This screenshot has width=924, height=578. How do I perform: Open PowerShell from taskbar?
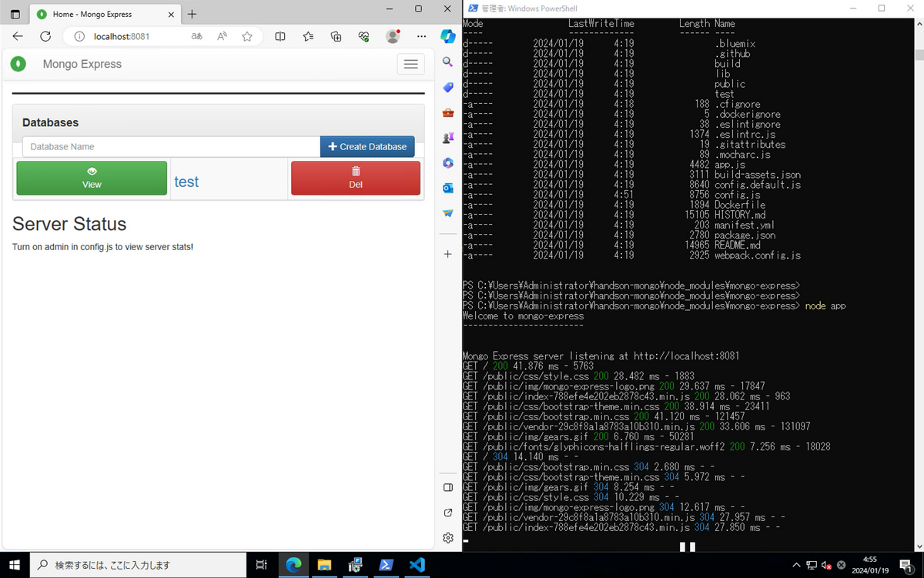387,565
